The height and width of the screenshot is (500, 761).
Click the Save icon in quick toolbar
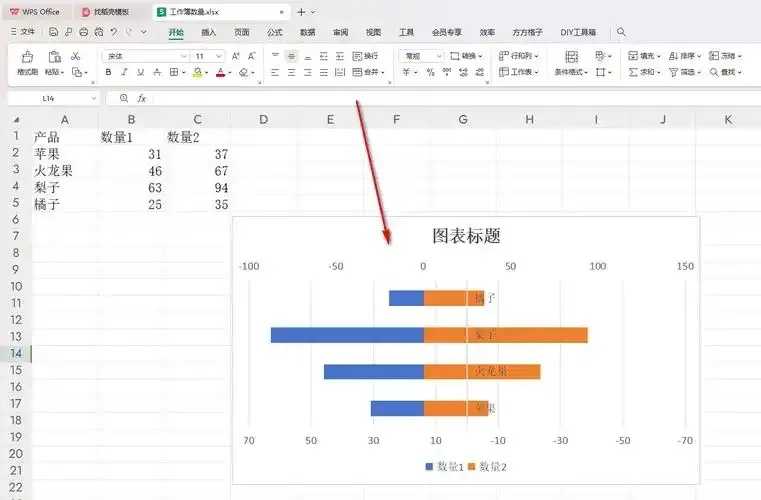coord(53,32)
